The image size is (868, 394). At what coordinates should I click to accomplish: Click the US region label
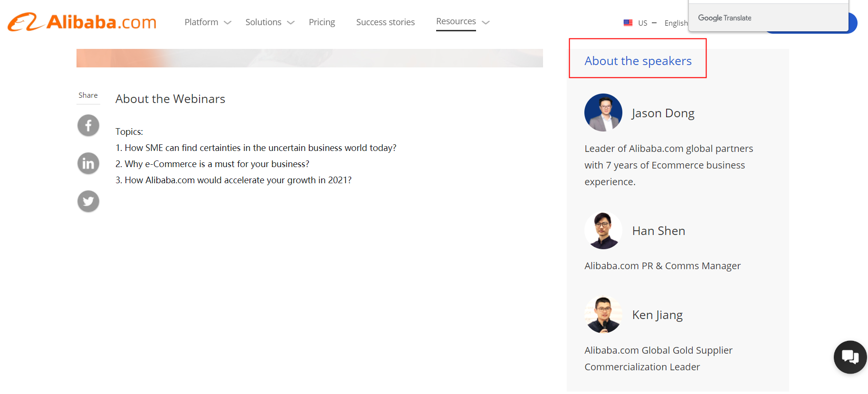click(642, 23)
